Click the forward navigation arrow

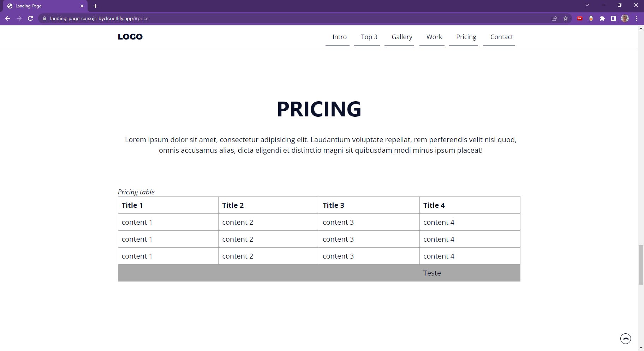[19, 18]
